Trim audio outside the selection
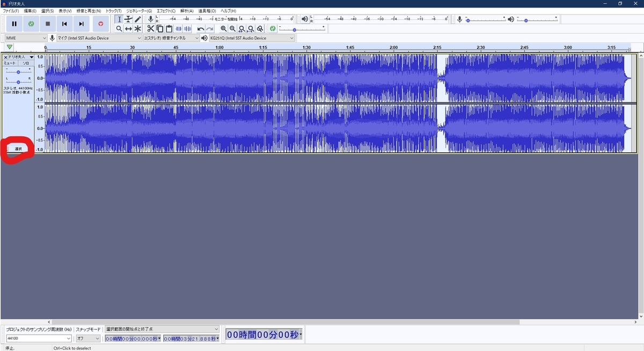This screenshot has height=351, width=644. pyautogui.click(x=179, y=28)
